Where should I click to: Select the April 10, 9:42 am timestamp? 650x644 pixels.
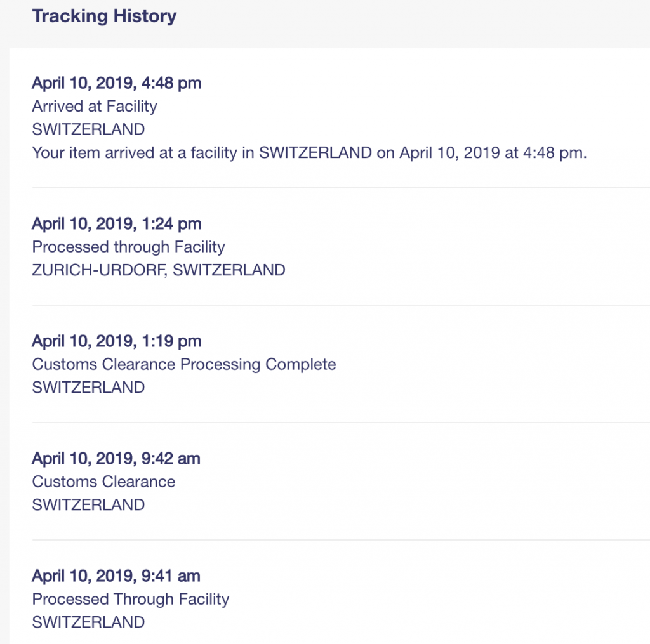(116, 458)
